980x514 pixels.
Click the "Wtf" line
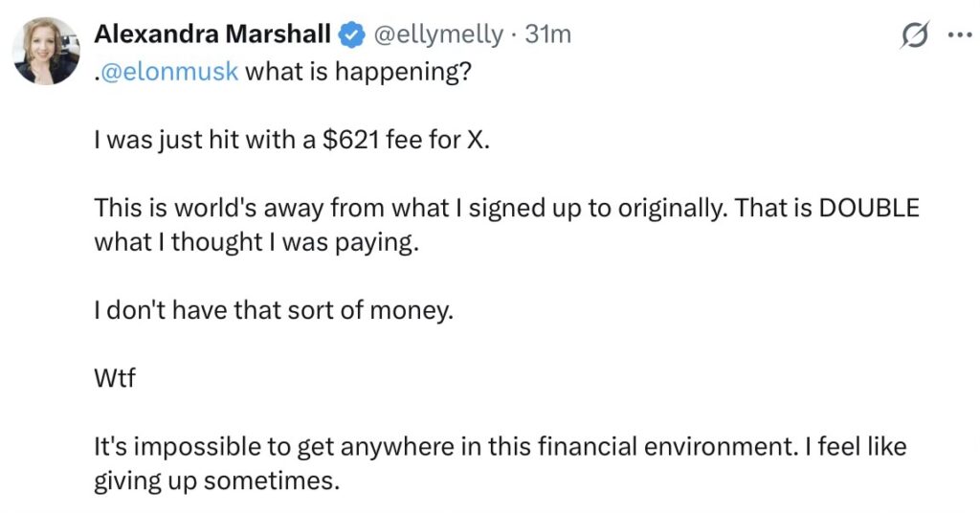(115, 378)
